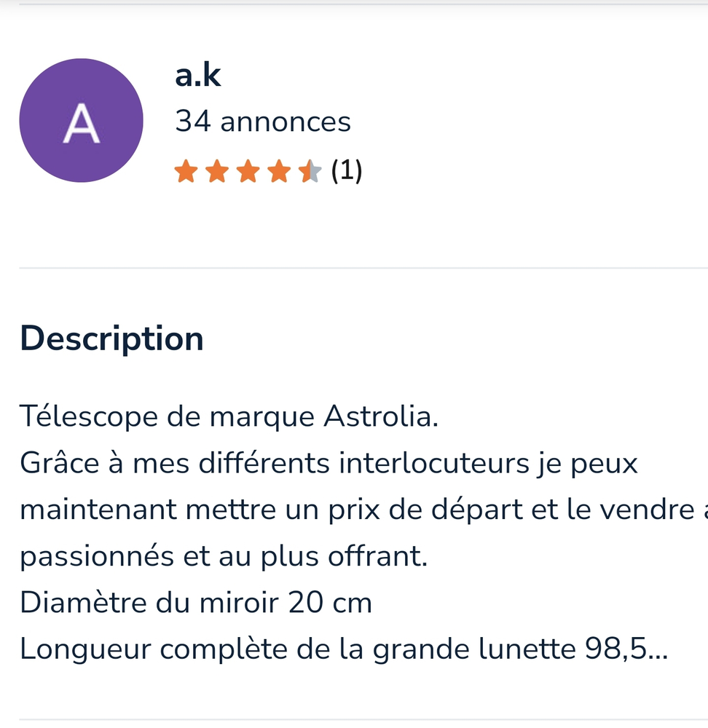
Task: Expand the truncated description via the ellipsis
Action: tap(657, 651)
